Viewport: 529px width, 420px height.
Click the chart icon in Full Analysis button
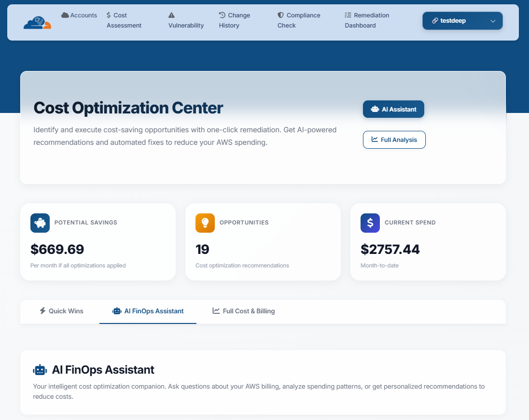375,140
